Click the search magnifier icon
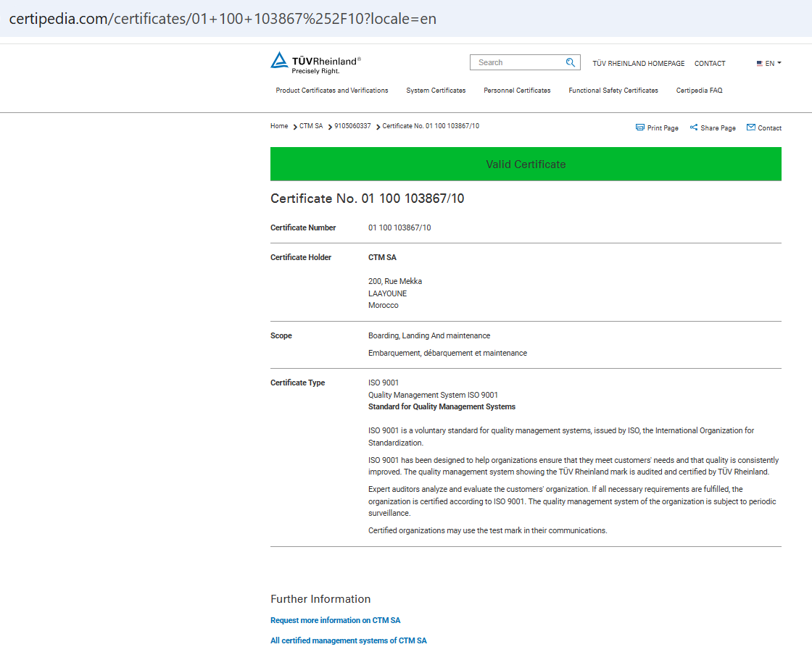This screenshot has height=660, width=812. [x=570, y=62]
